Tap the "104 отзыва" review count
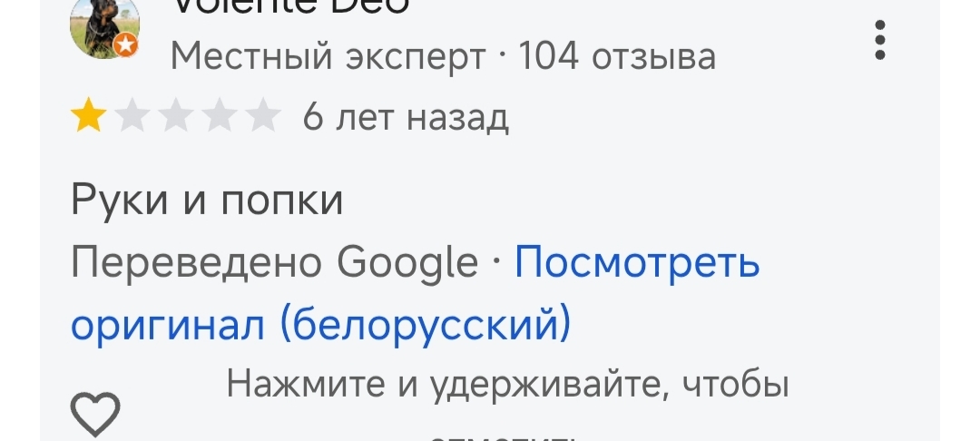 point(617,57)
